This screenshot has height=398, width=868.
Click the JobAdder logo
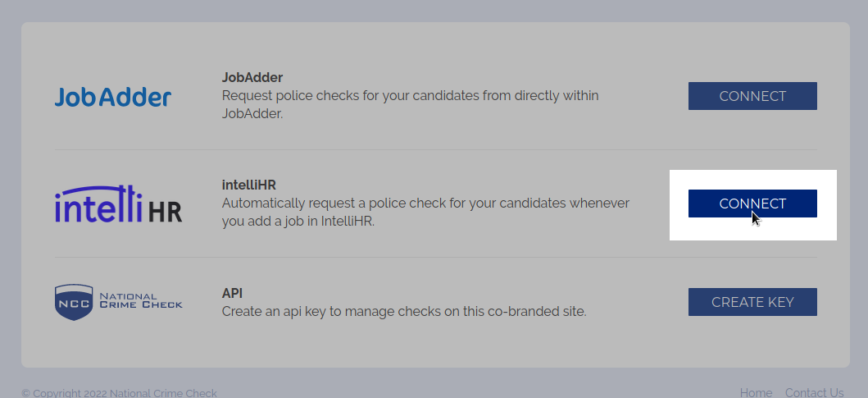tap(113, 97)
